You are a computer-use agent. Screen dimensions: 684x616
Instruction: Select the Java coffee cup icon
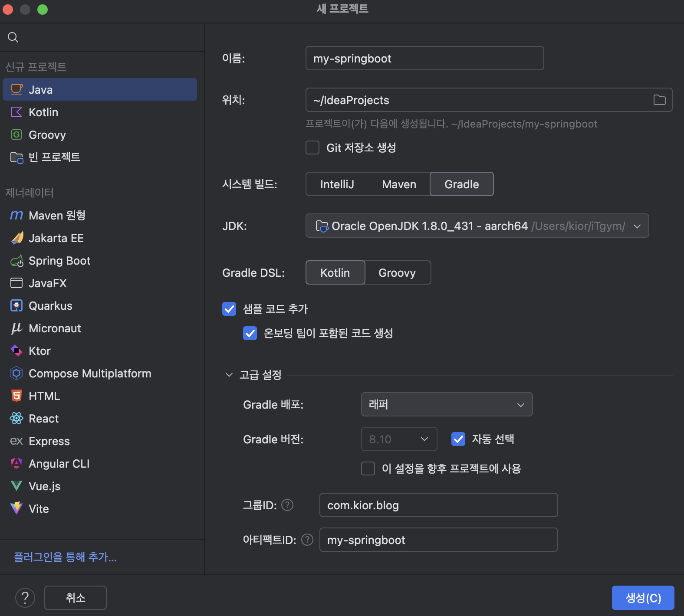click(16, 89)
